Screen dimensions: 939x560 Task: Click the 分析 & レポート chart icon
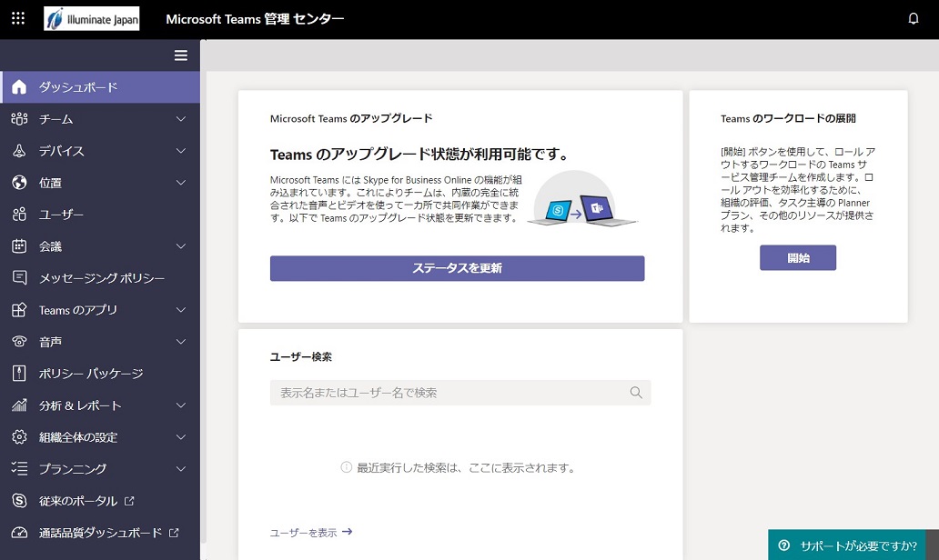[x=19, y=405]
